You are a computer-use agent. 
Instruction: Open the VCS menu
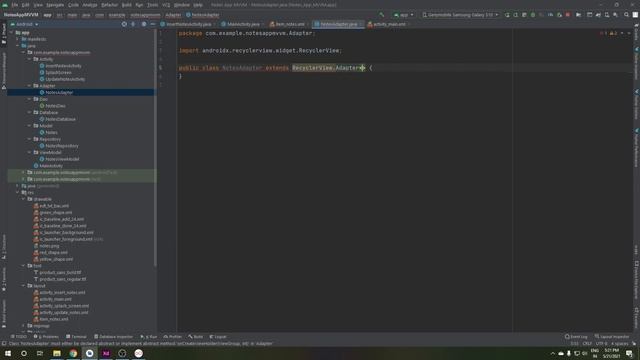(x=166, y=5)
